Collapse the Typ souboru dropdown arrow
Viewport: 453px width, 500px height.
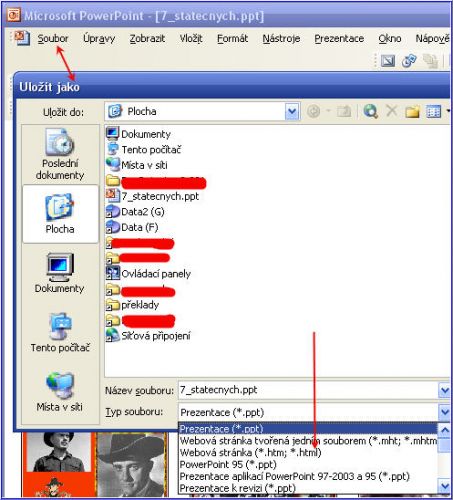444,412
